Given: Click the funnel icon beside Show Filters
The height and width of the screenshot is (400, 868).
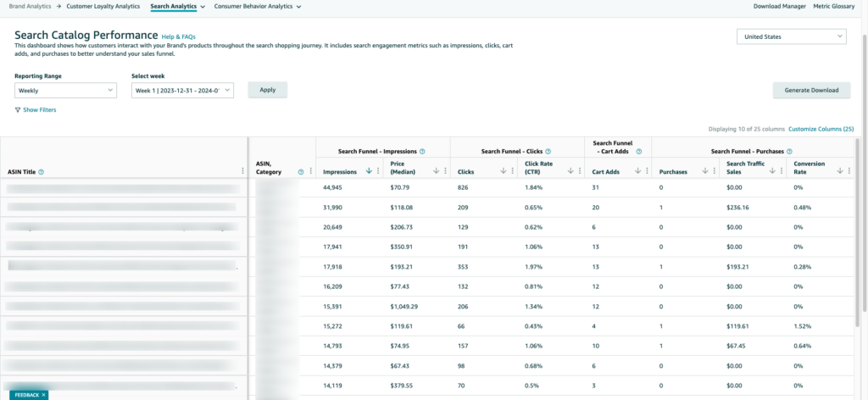Looking at the screenshot, I should 18,110.
